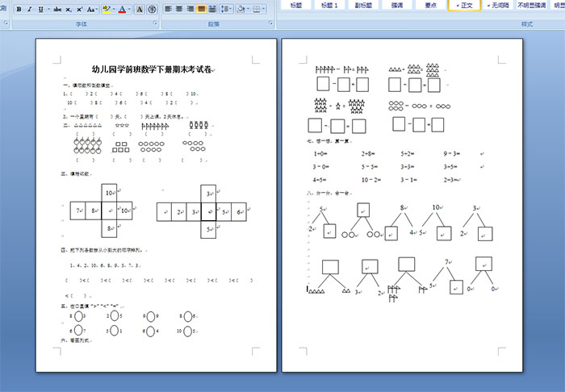The width and height of the screenshot is (565, 392).
Task: Open underline style dropdown arrow
Action: click(48, 10)
